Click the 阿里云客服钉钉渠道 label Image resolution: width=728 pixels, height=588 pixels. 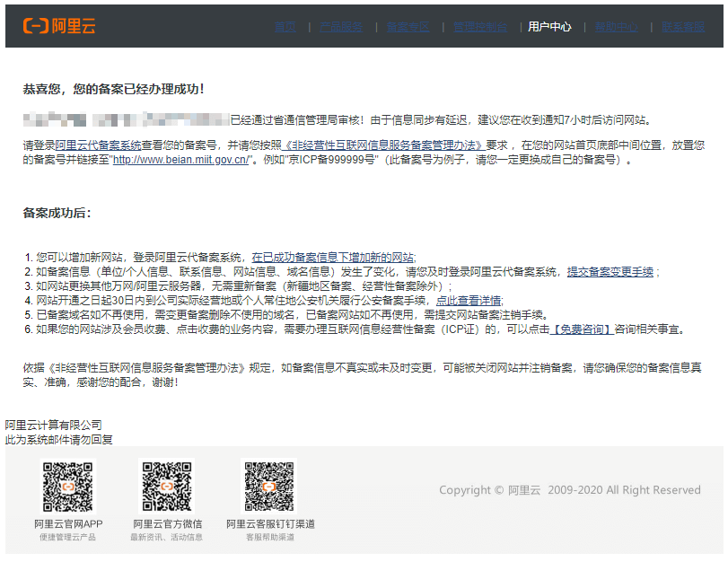click(x=270, y=524)
